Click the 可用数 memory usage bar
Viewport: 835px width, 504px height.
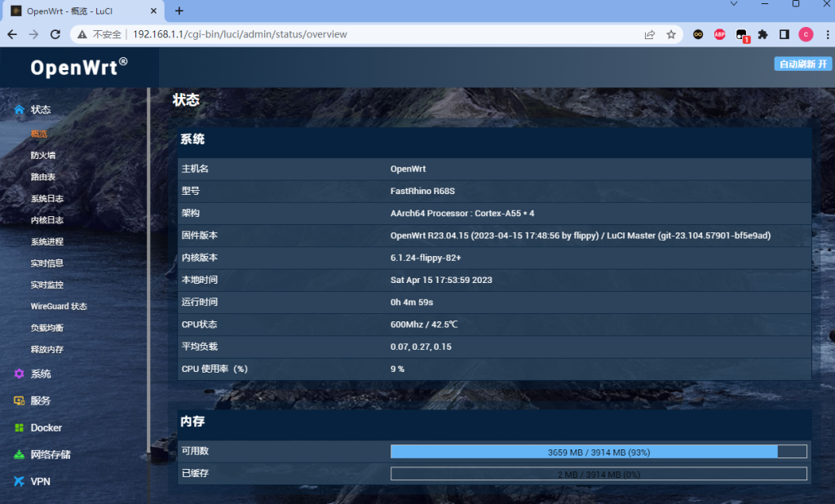click(x=599, y=452)
